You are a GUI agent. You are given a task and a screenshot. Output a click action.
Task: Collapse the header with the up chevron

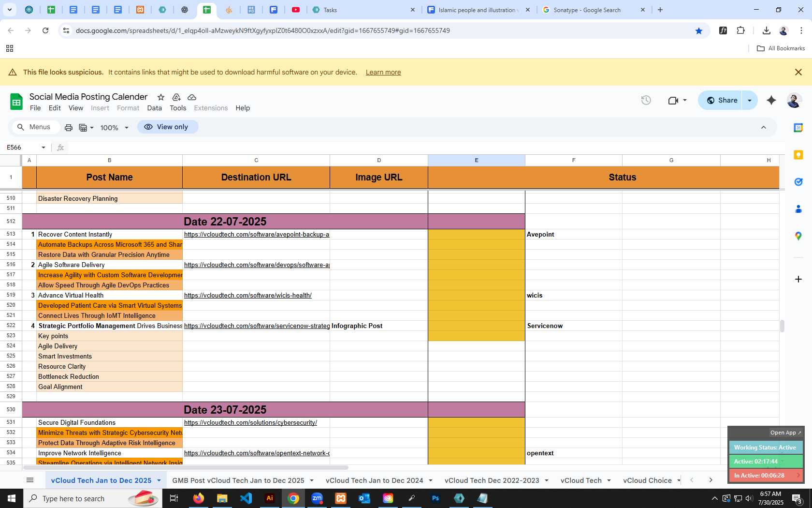tap(764, 127)
